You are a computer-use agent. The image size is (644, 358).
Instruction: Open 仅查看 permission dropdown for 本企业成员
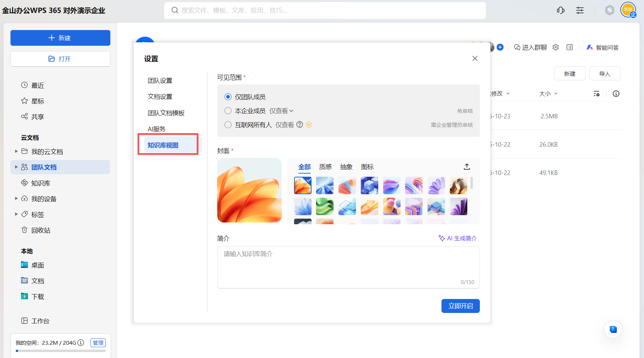coord(281,111)
